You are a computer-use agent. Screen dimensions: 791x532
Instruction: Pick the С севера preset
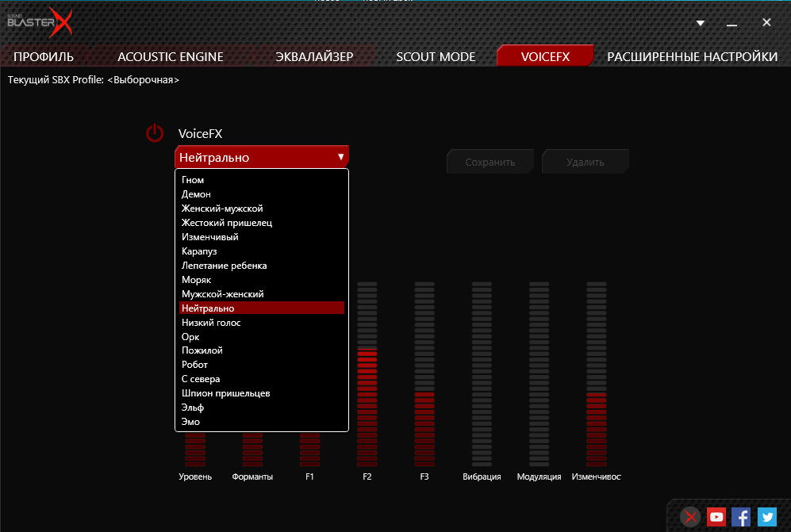click(262, 379)
